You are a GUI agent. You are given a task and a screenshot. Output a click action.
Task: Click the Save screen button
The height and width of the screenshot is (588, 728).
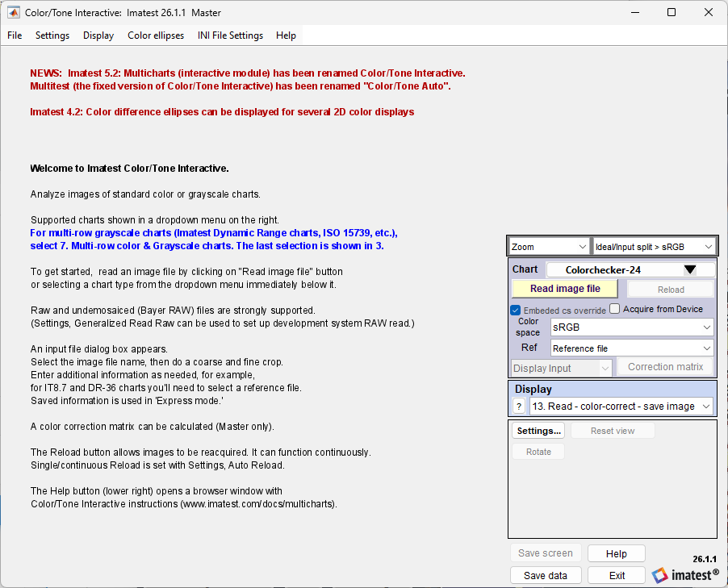pyautogui.click(x=546, y=553)
